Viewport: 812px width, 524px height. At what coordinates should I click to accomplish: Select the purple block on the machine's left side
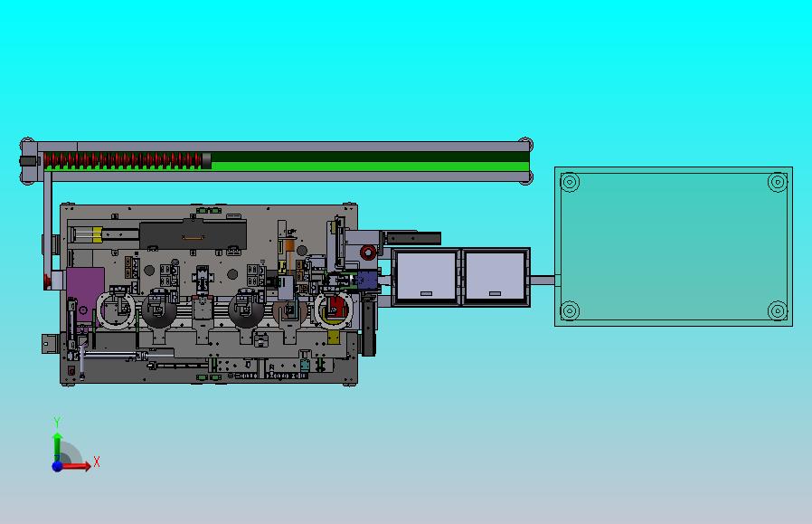click(85, 294)
